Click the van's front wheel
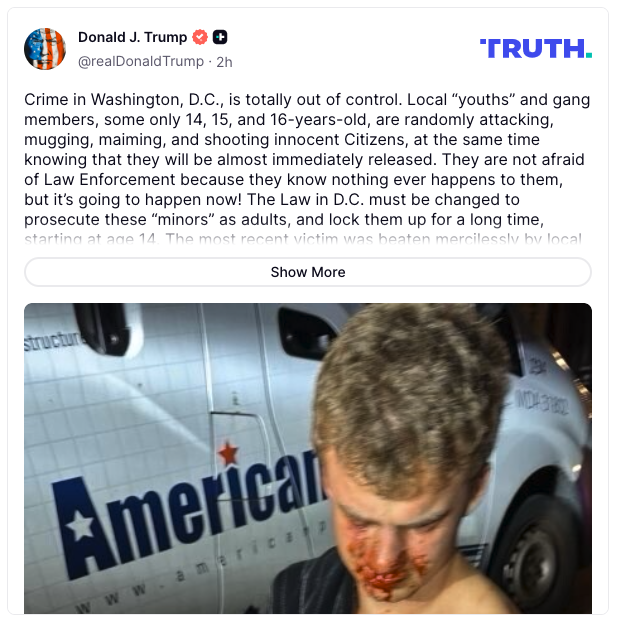619x626 pixels. point(535,559)
